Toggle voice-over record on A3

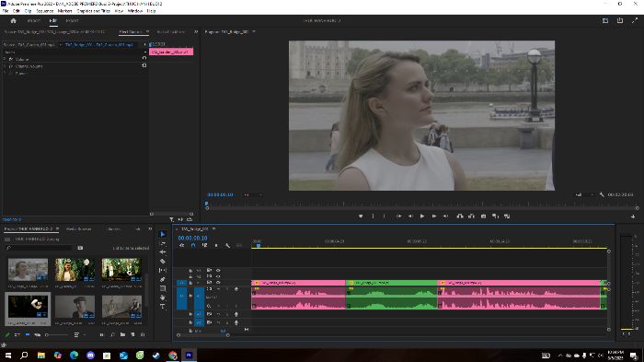coord(236,322)
